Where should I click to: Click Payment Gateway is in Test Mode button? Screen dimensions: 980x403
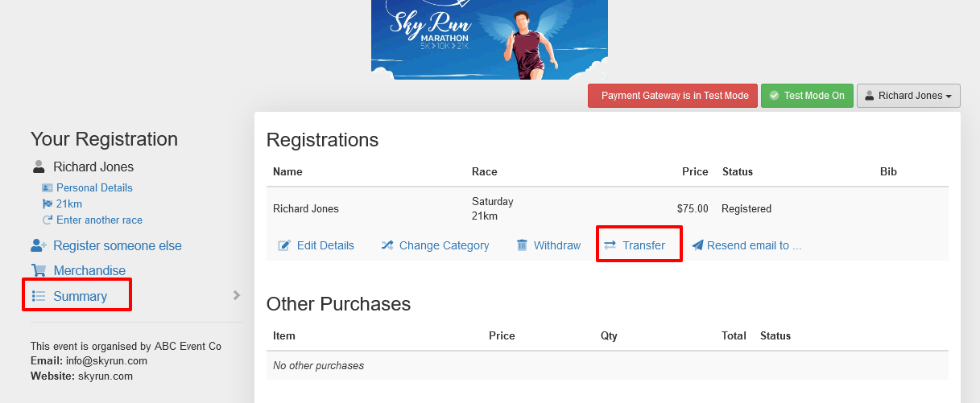(x=672, y=96)
